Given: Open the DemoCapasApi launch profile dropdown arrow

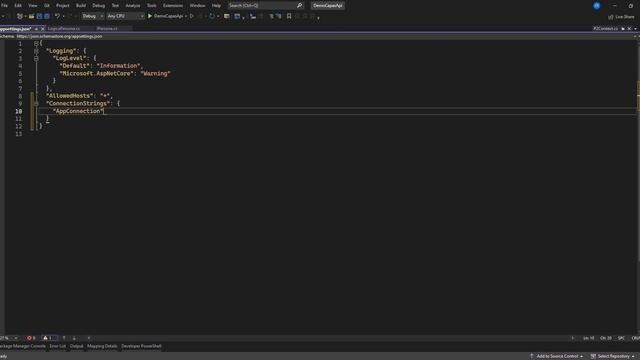Looking at the screenshot, I should 186,16.
